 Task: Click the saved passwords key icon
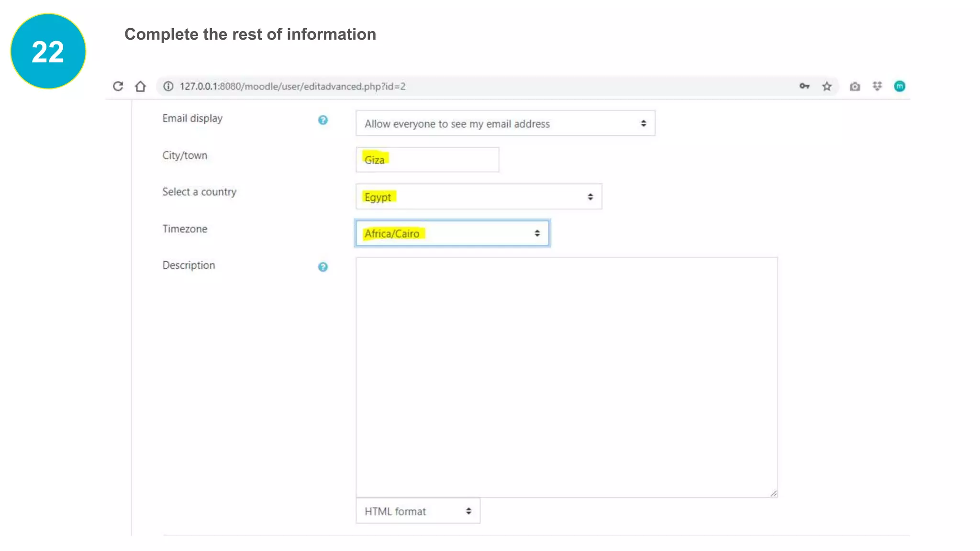804,86
